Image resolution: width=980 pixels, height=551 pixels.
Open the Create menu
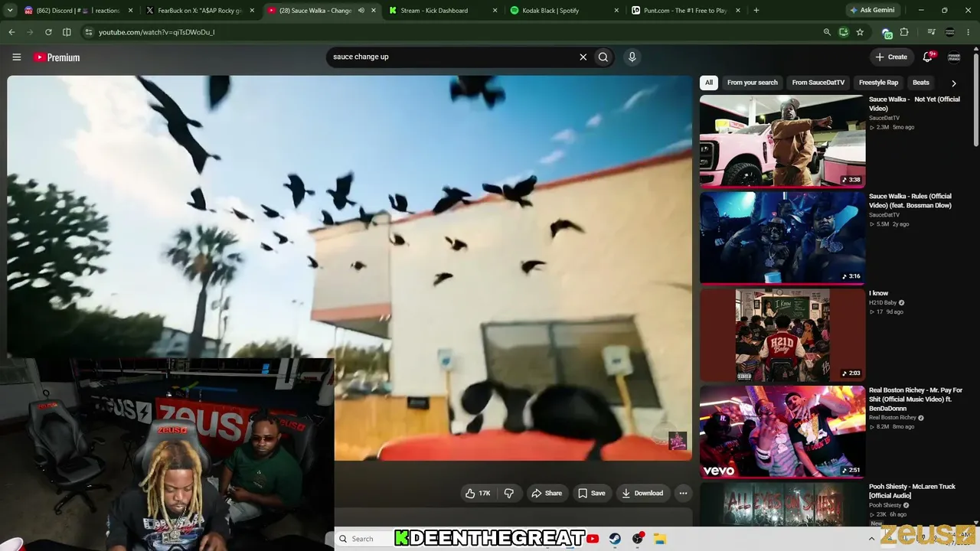click(x=891, y=57)
